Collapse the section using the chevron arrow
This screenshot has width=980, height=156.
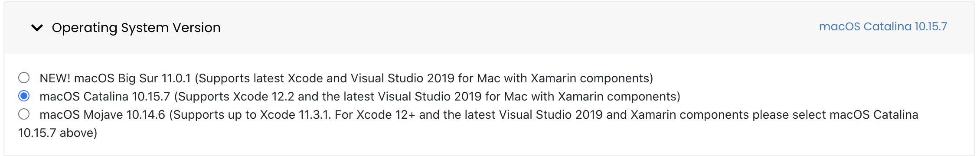coord(37,28)
